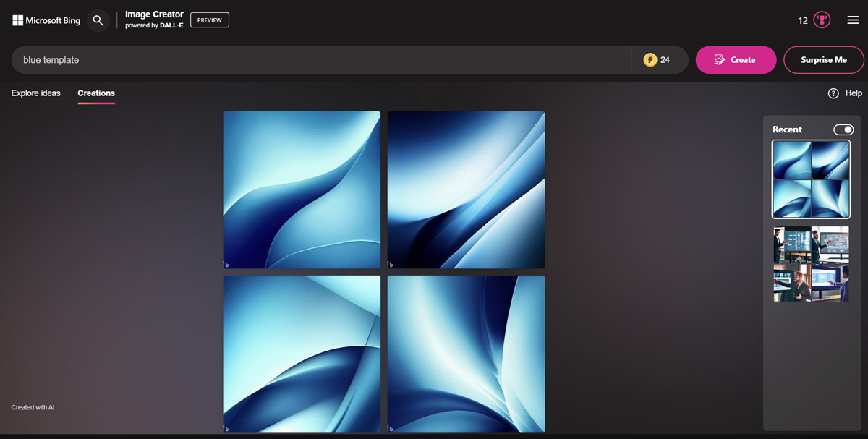The image size is (868, 439).
Task: Switch to the Explore ideas tab
Action: pos(35,93)
